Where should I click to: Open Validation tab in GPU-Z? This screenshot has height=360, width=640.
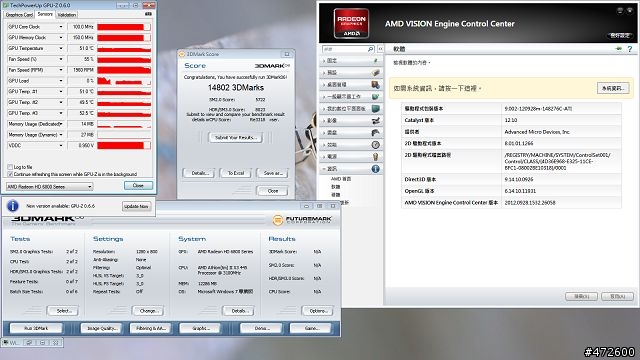(x=67, y=15)
